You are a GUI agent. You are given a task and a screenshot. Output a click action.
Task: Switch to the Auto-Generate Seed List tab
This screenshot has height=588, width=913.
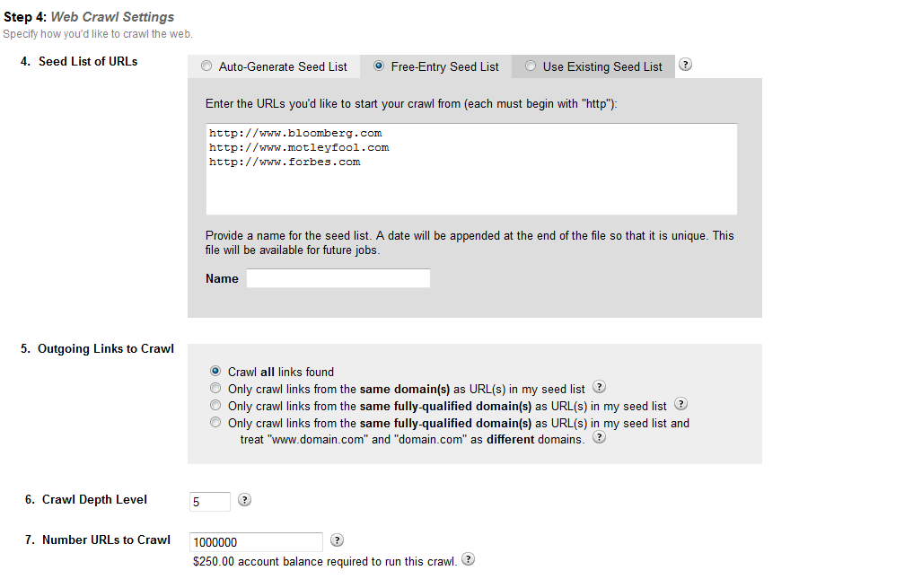[282, 66]
